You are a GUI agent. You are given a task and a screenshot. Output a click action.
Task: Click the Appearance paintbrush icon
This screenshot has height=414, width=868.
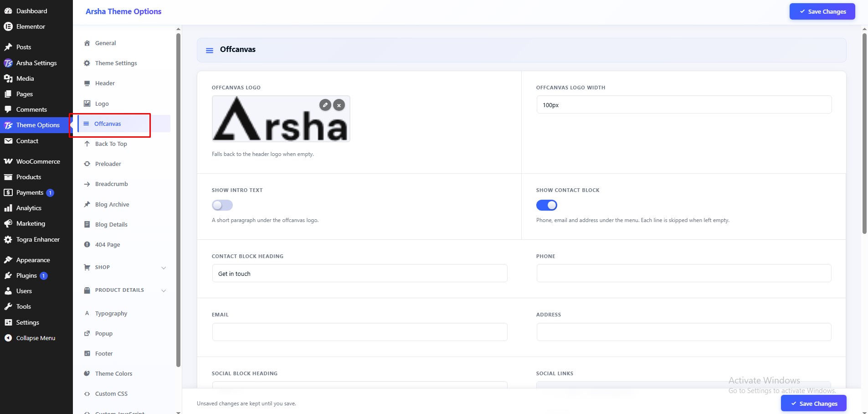[x=8, y=260]
